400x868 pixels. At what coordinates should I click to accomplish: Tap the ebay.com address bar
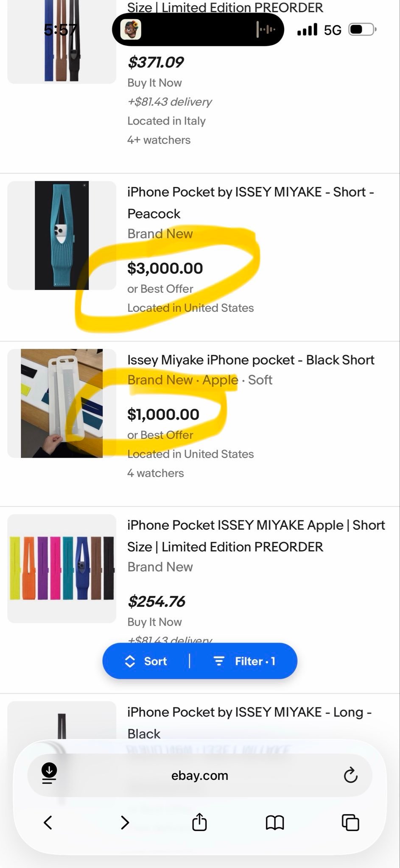(x=199, y=776)
